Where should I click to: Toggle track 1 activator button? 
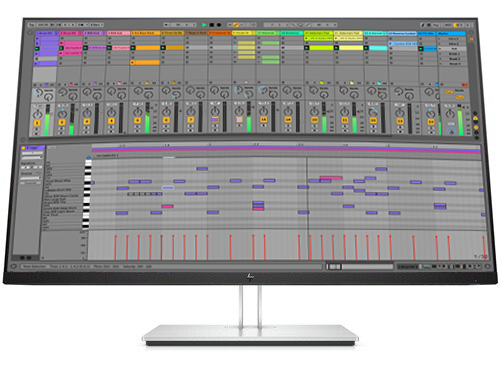pos(37,123)
